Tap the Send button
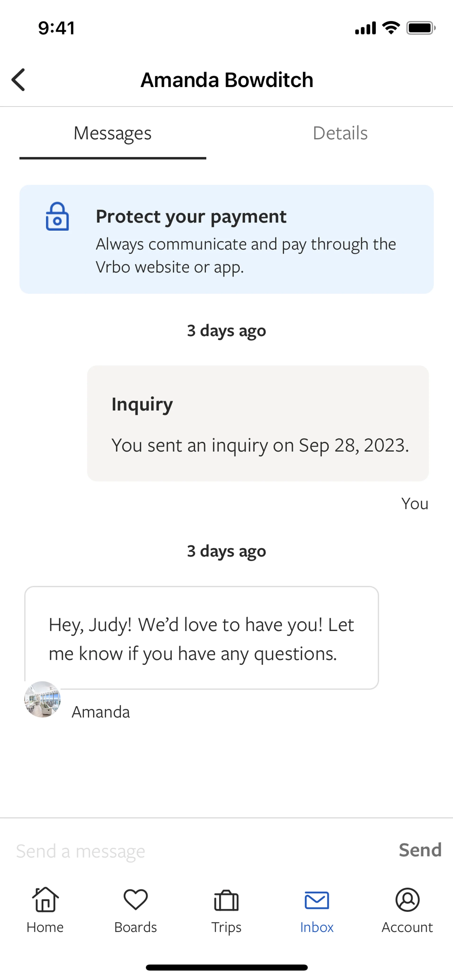This screenshot has height=980, width=453. (420, 850)
